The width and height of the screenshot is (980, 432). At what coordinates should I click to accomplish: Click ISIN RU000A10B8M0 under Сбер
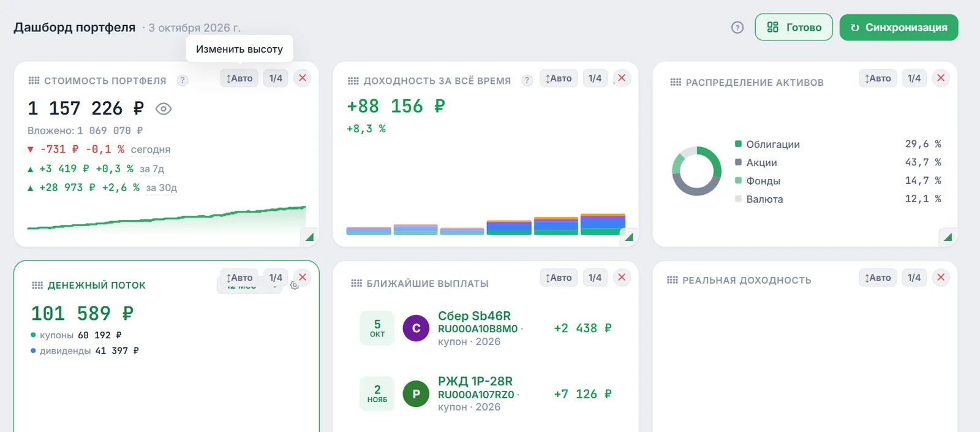(478, 328)
